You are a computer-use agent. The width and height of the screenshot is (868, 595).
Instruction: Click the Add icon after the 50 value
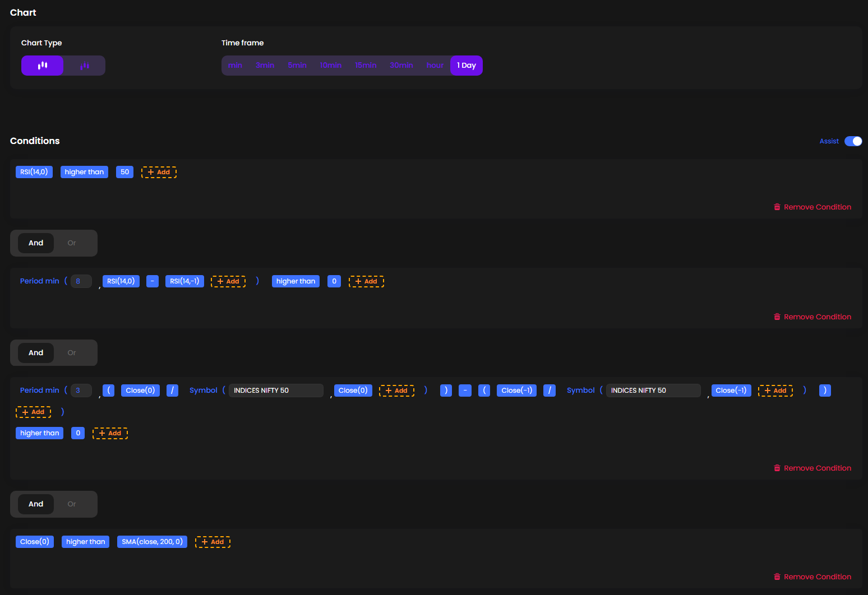tap(159, 172)
